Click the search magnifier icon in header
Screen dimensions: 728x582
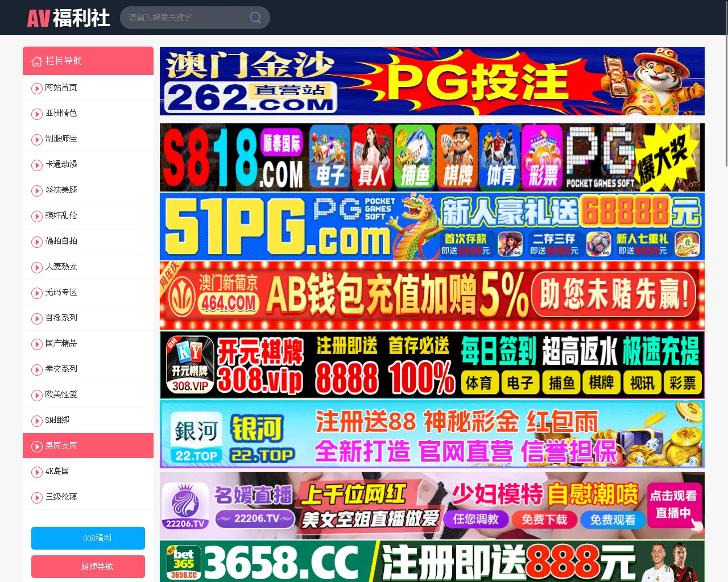click(x=255, y=18)
